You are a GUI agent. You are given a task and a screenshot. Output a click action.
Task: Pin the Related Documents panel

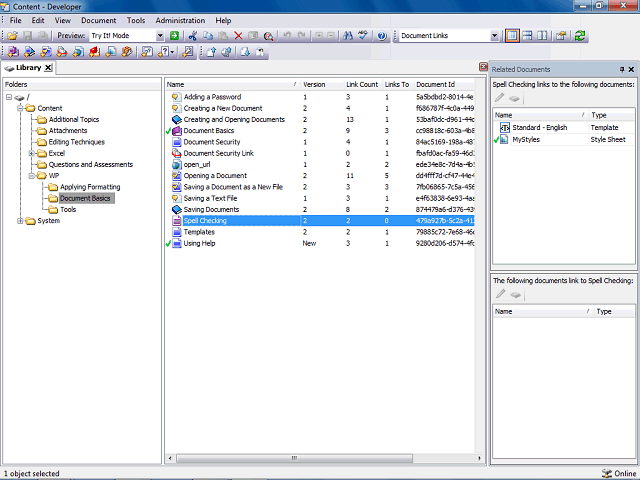tap(622, 69)
